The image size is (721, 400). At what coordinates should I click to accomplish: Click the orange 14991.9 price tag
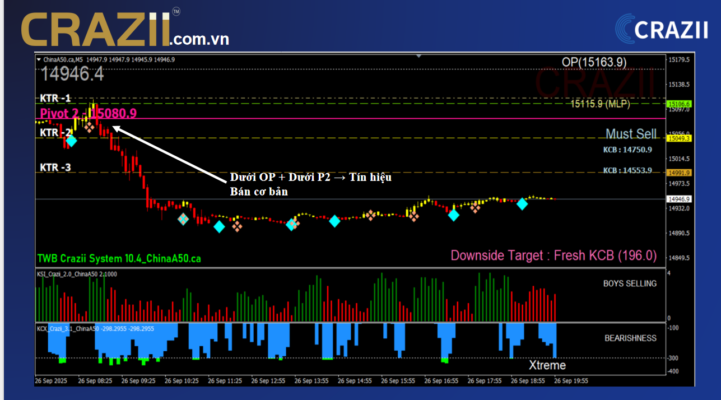[679, 173]
